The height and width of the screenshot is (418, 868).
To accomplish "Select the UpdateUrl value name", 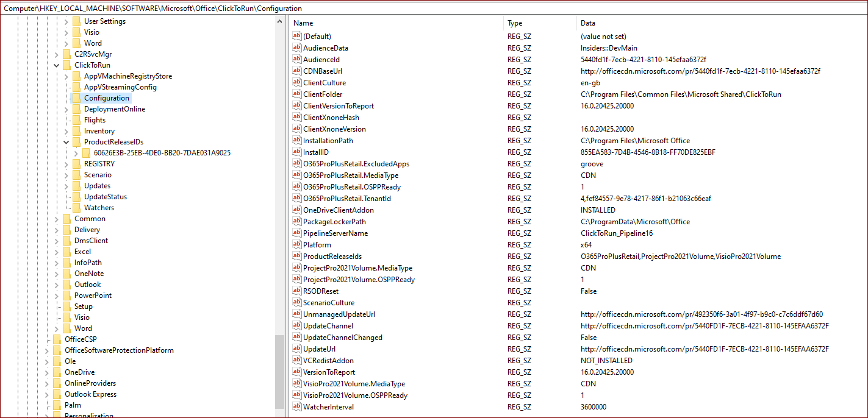I will click(319, 349).
